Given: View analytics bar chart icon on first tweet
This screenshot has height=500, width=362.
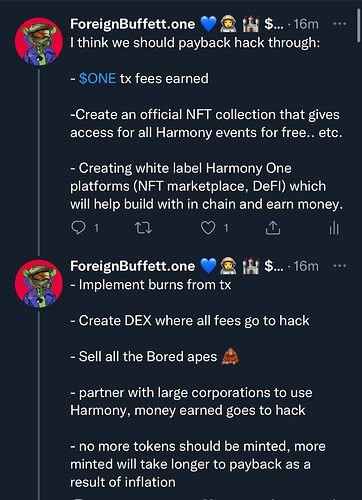Looking at the screenshot, I should pyautogui.click(x=334, y=228).
